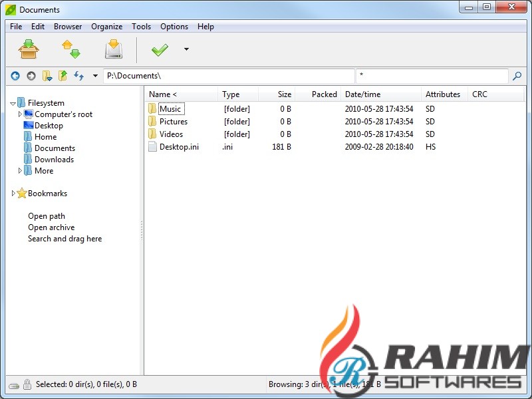Open the Tools menu
Viewport: 532px width, 399px height.
pos(141,27)
